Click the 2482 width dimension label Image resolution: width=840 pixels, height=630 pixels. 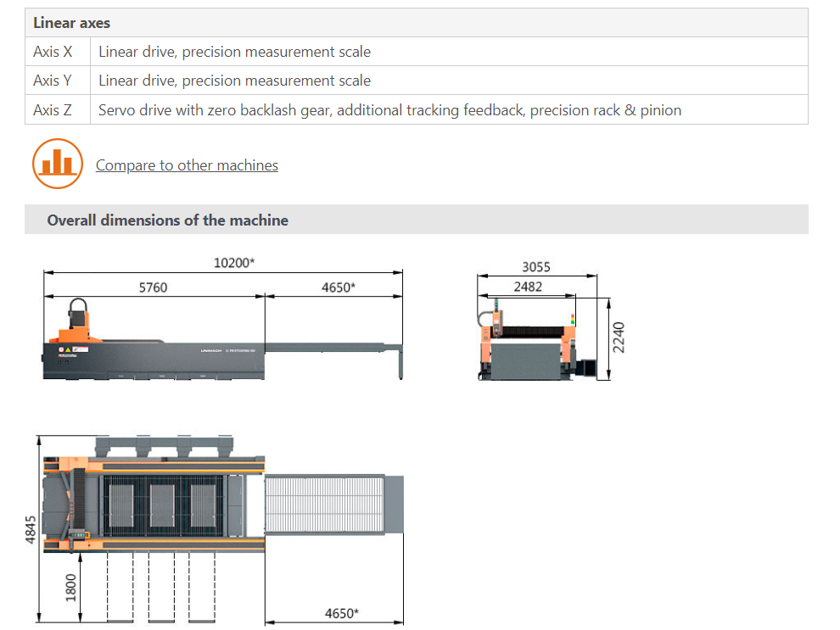point(529,287)
